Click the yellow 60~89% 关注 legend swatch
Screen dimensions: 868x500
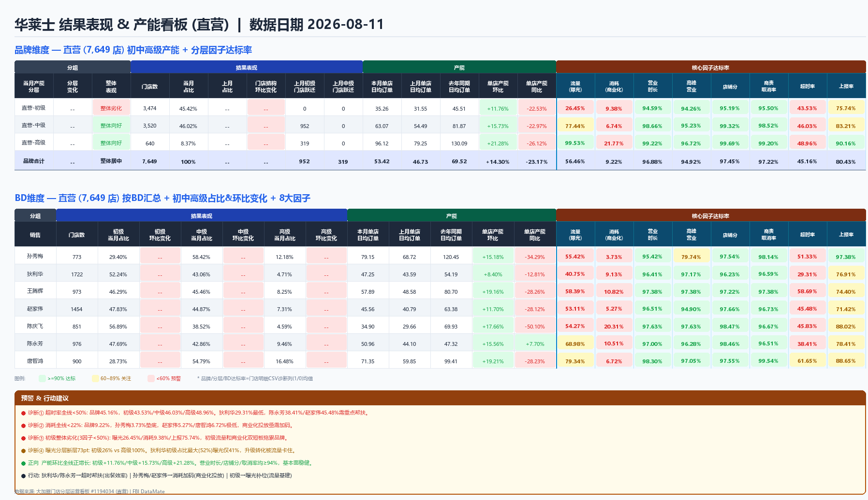95,379
